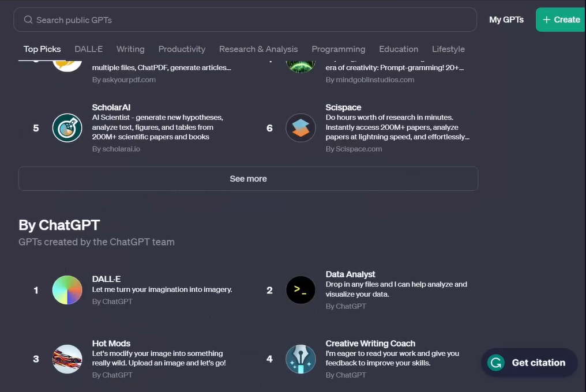Viewport: 586px width, 392px height.
Task: Click the Hot Mods description text
Action: tap(159, 358)
